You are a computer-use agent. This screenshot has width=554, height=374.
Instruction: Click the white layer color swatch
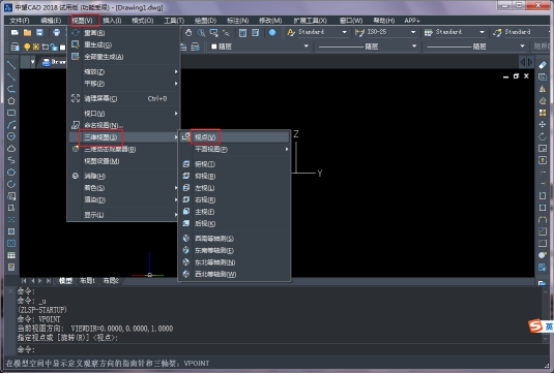[x=63, y=47]
